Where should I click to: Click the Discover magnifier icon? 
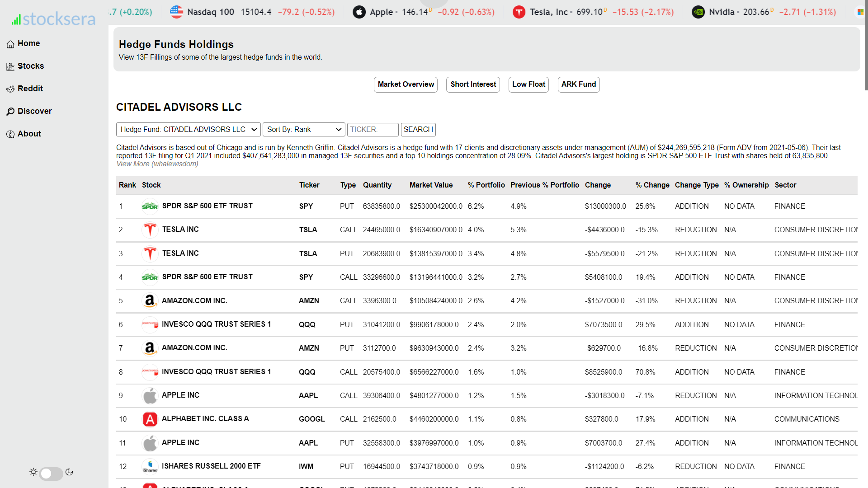coord(10,112)
